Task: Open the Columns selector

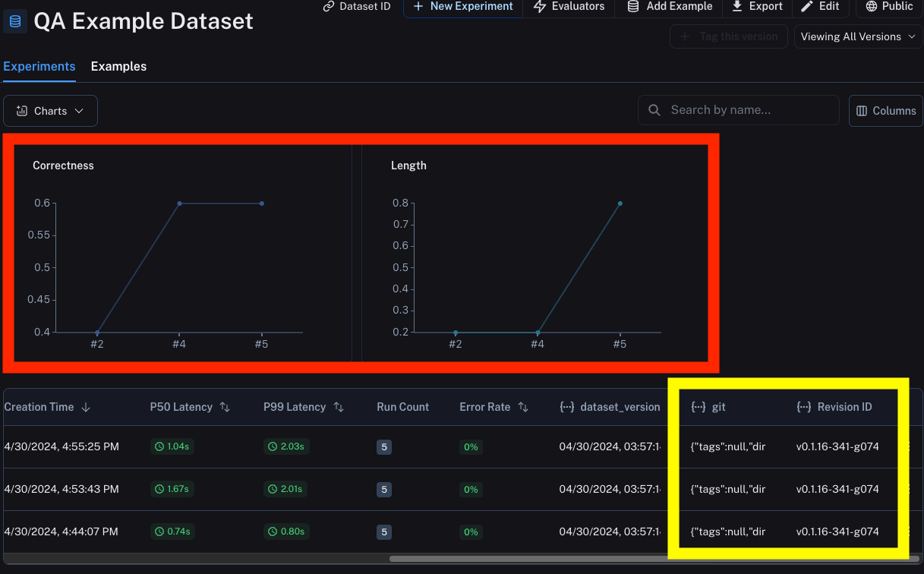Action: point(885,111)
